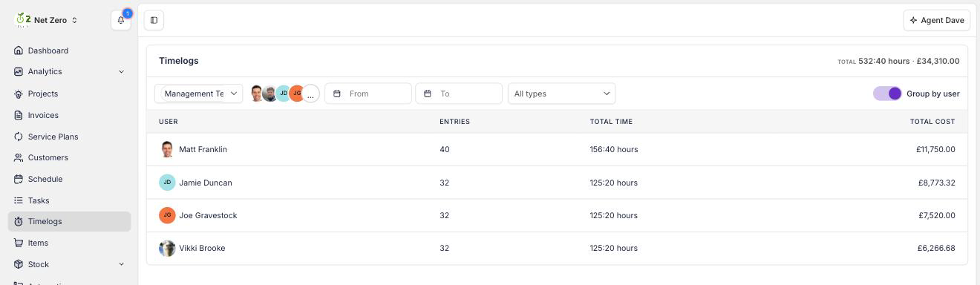
Task: Click the Timelogs page heading
Action: [x=179, y=61]
